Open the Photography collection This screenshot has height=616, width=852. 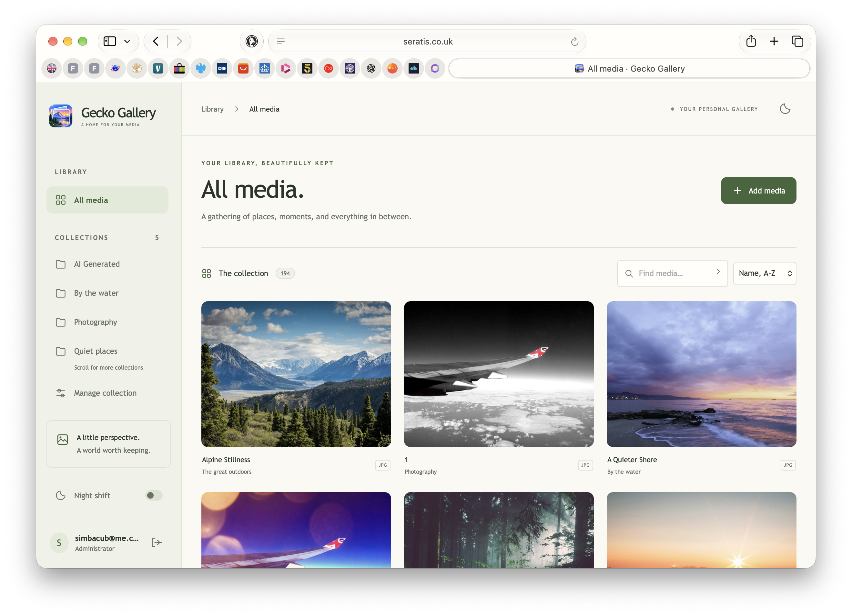tap(107, 322)
